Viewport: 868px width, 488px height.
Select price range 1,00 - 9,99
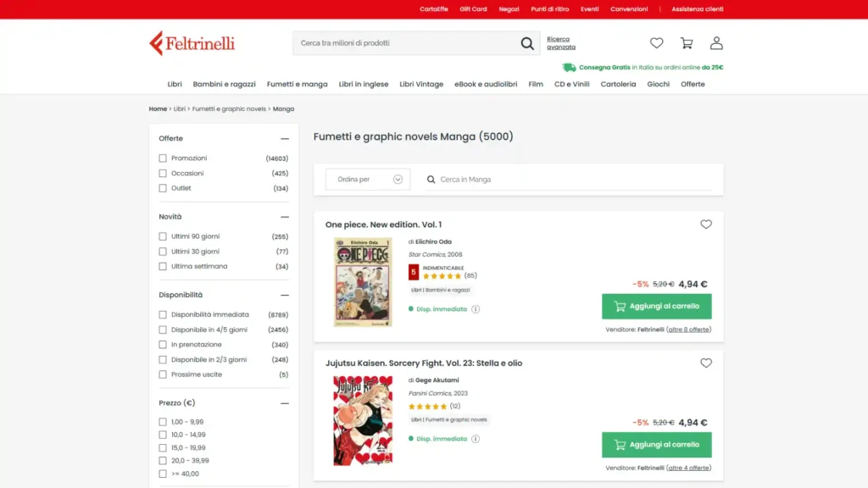tap(163, 422)
